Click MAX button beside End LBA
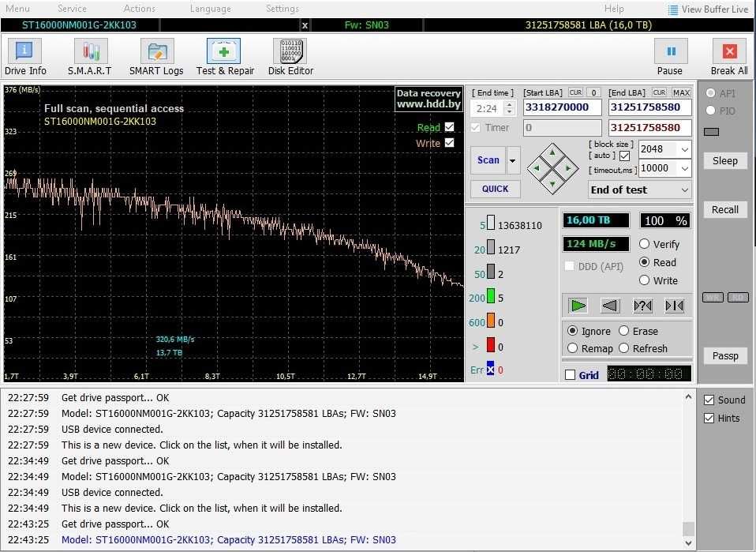 [x=681, y=92]
